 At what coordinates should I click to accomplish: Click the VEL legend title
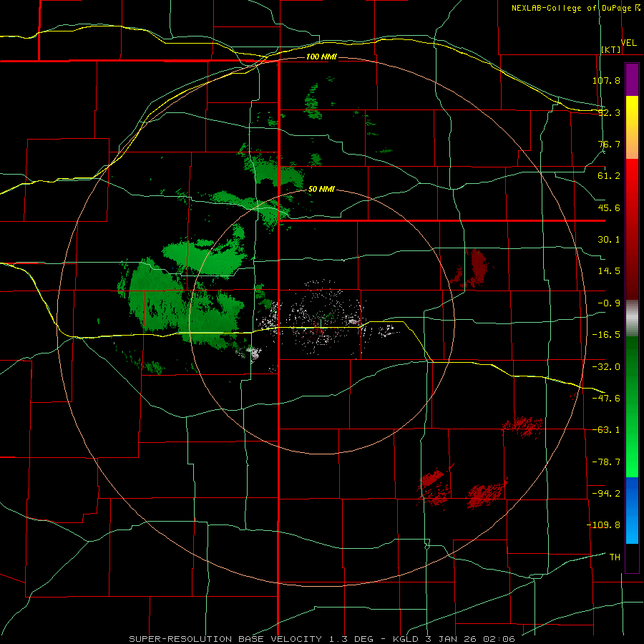click(x=629, y=43)
